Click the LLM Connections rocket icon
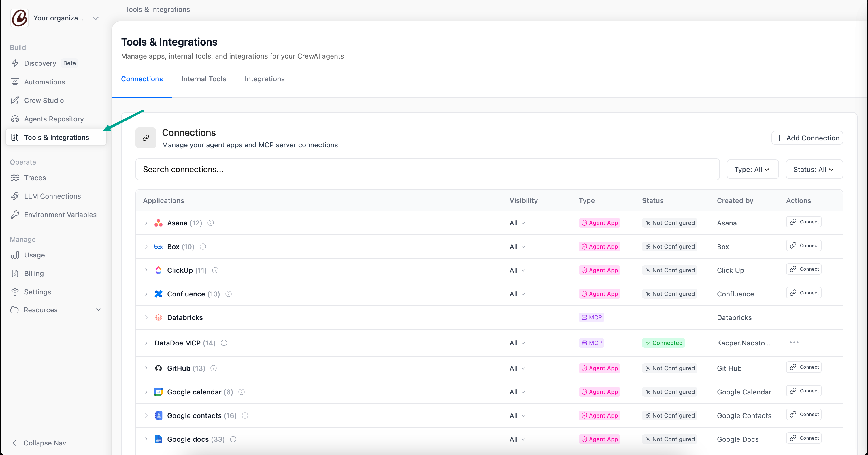The width and height of the screenshot is (868, 455). [x=15, y=196]
